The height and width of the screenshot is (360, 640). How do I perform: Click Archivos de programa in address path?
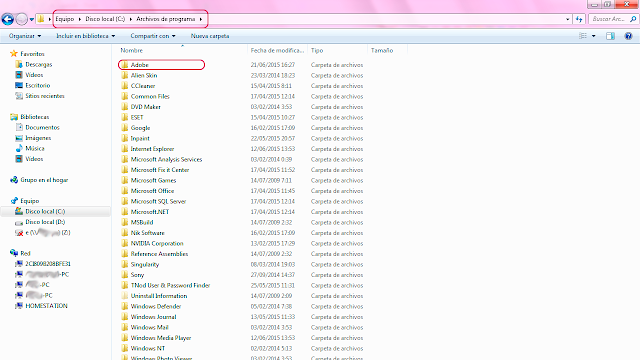coord(165,19)
